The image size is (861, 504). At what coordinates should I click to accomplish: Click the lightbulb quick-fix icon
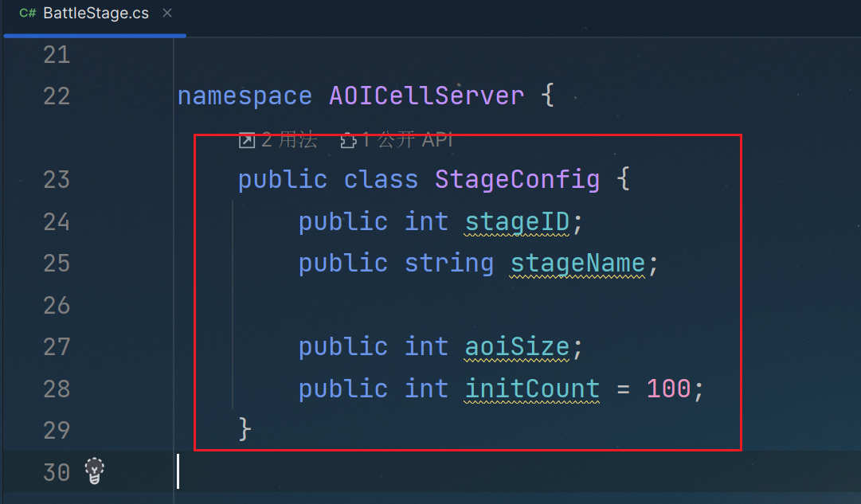tap(95, 471)
